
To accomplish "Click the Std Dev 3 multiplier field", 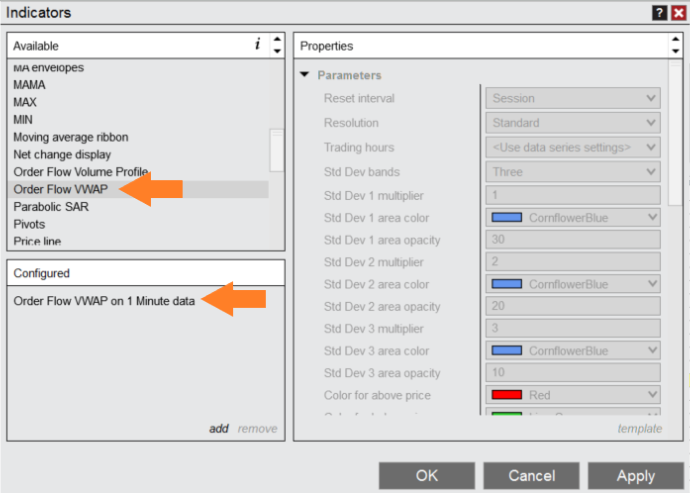I will pyautogui.click(x=573, y=328).
